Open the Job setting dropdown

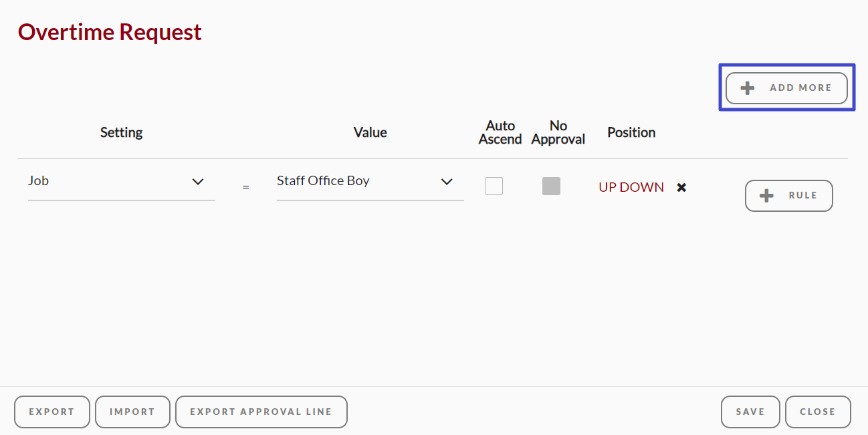[121, 181]
